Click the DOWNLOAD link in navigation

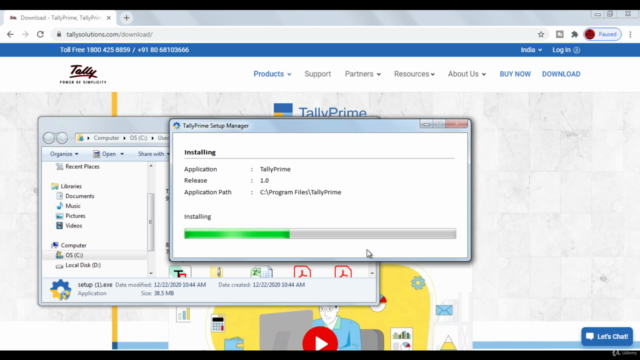(x=561, y=74)
